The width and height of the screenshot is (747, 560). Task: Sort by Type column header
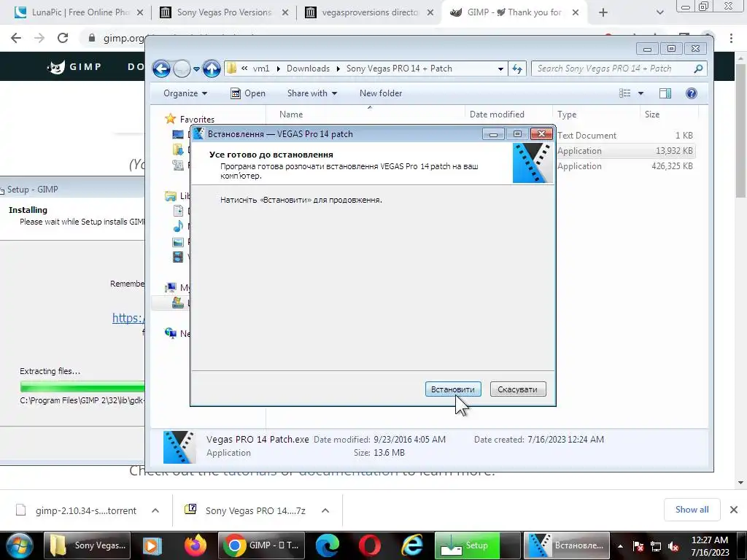(x=567, y=114)
